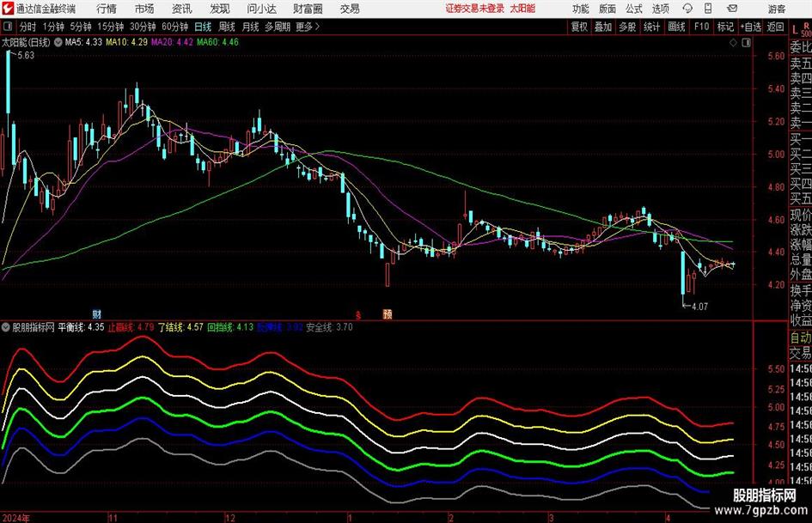The width and height of the screenshot is (812, 523).
Task: Click the 叠加 toolbar button
Action: pyautogui.click(x=603, y=27)
